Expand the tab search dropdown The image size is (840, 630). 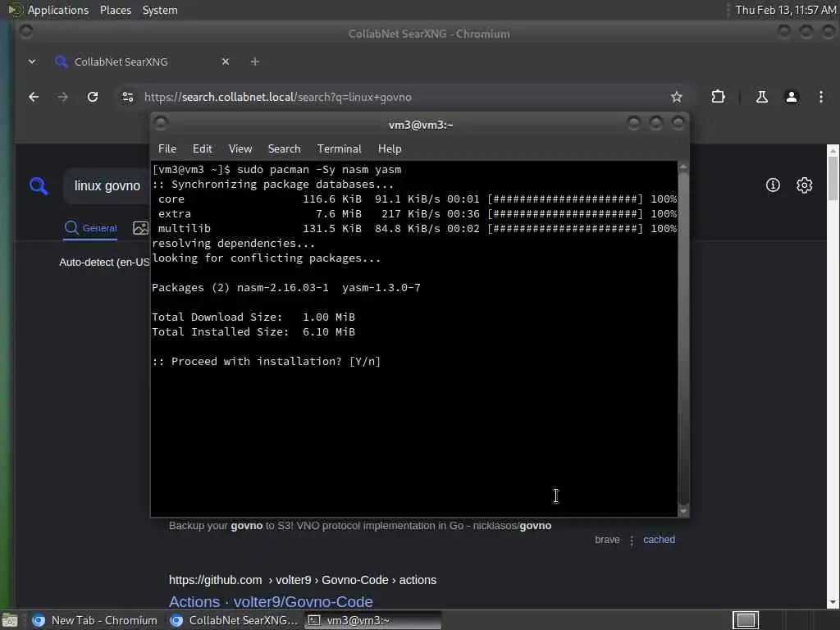[x=32, y=62]
